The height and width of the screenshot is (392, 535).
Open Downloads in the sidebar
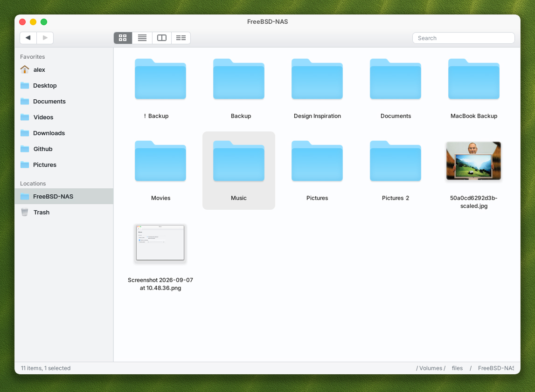pyautogui.click(x=64, y=133)
